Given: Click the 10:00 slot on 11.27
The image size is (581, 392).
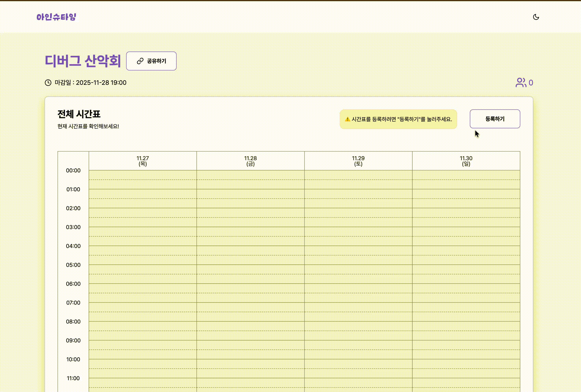Looking at the screenshot, I should 142,364.
